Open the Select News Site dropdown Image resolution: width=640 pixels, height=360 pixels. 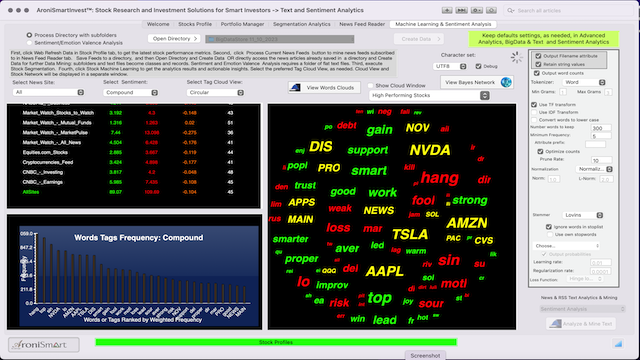click(x=49, y=92)
